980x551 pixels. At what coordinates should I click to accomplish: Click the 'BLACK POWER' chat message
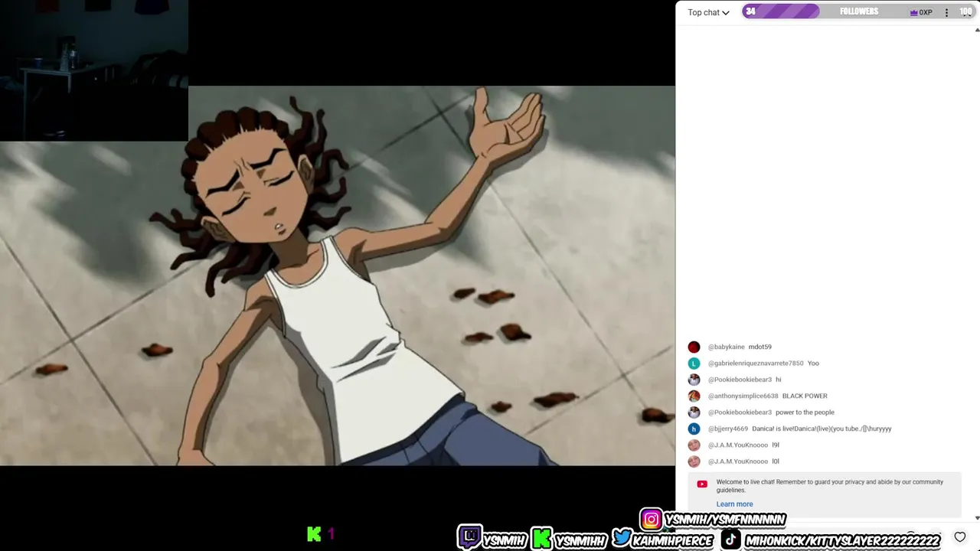(805, 396)
